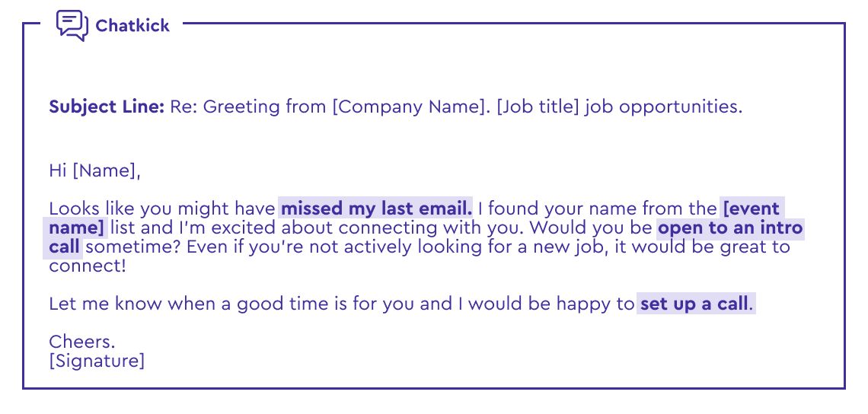The image size is (868, 414).
Task: Click the highlighted word 'call' before sometime
Action: (64, 247)
